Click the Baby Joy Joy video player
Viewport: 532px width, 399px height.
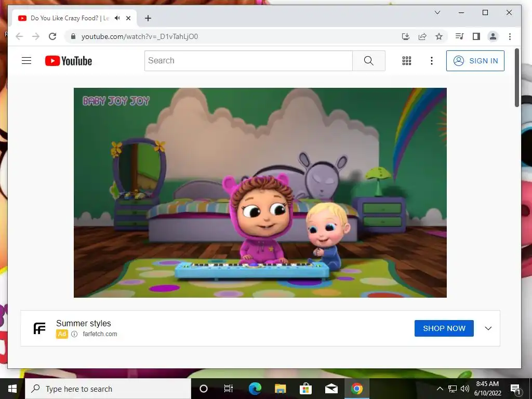(260, 193)
